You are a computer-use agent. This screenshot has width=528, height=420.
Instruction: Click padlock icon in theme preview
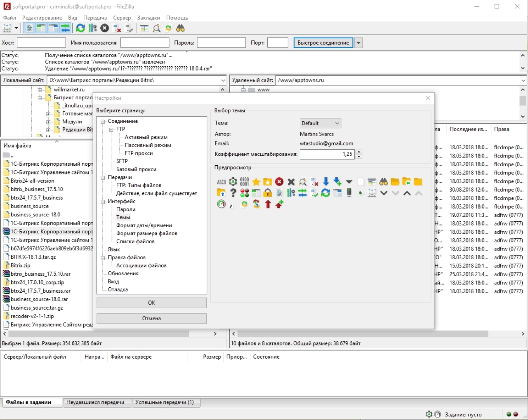pos(268,193)
